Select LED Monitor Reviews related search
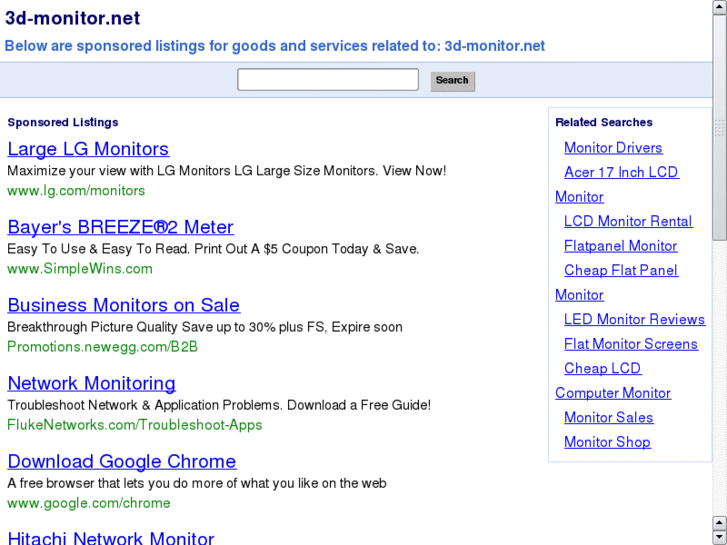Image resolution: width=727 pixels, height=545 pixels. [634, 319]
